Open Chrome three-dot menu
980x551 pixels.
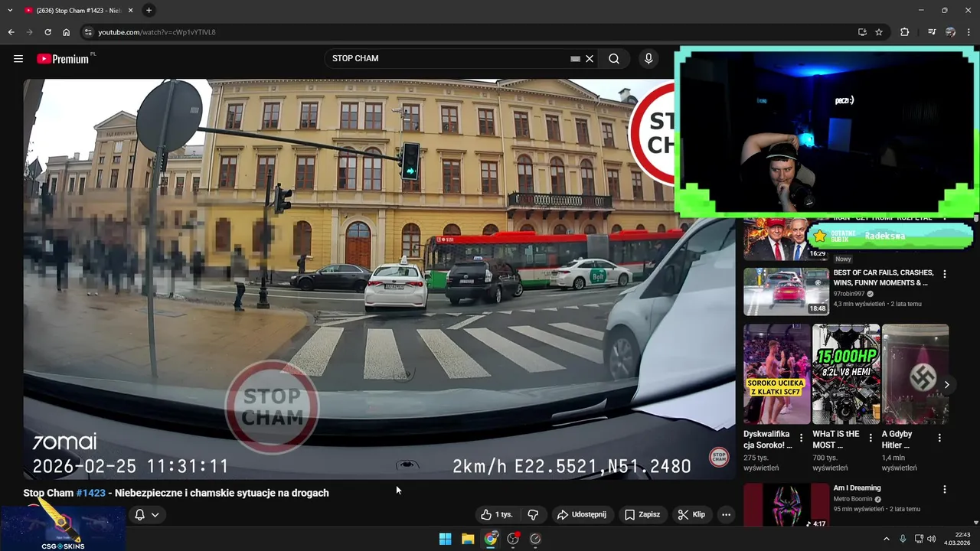coord(969,32)
